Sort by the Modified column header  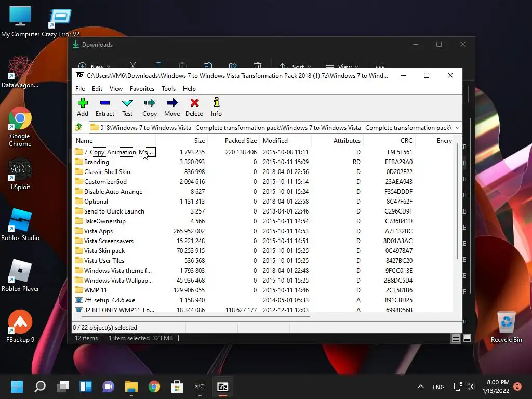(286, 140)
